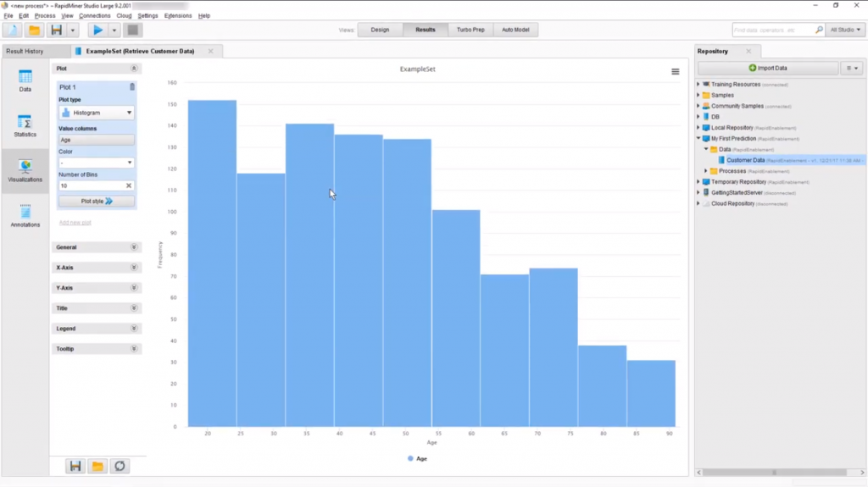Click the Repository panel horizontal scrollbar

tap(774, 473)
